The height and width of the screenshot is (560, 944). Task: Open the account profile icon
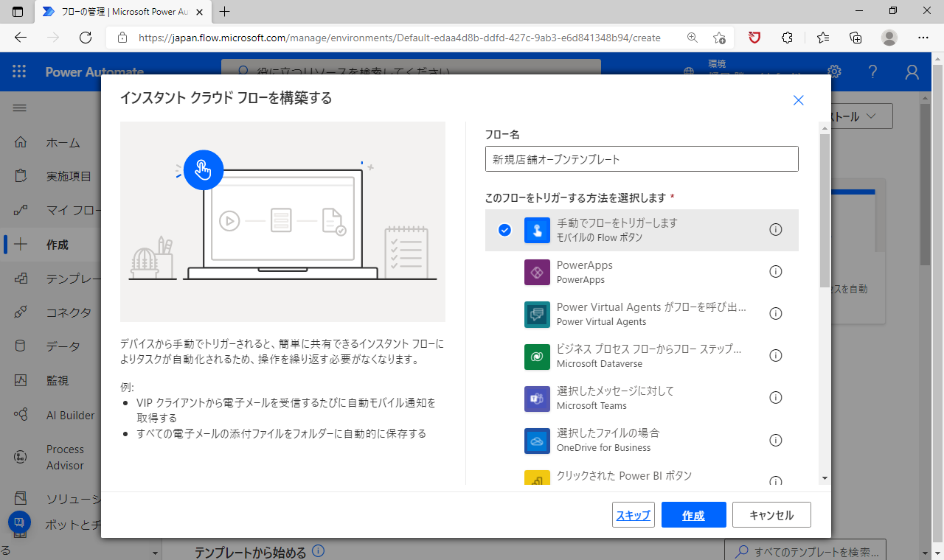[912, 71]
